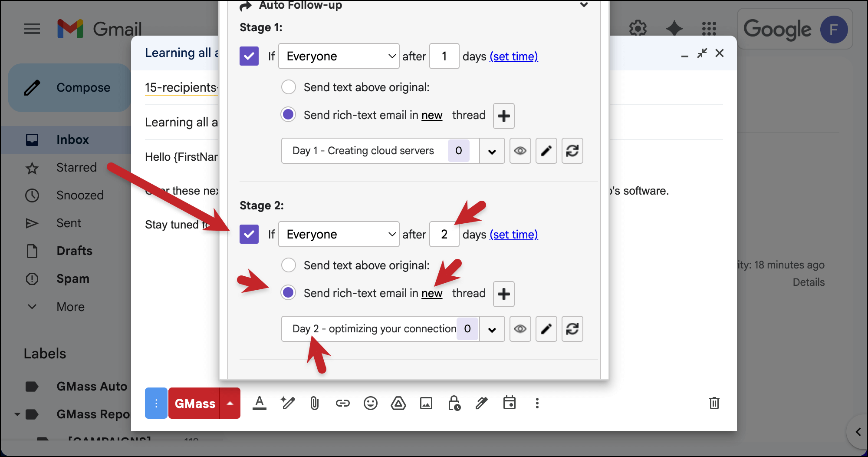Image resolution: width=868 pixels, height=457 pixels.
Task: Open text formatting options
Action: tap(260, 404)
